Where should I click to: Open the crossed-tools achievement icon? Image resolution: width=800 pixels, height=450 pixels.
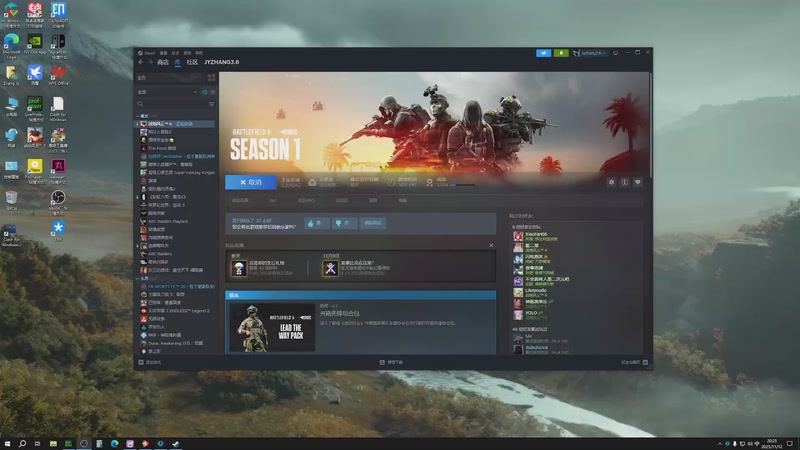tap(330, 268)
